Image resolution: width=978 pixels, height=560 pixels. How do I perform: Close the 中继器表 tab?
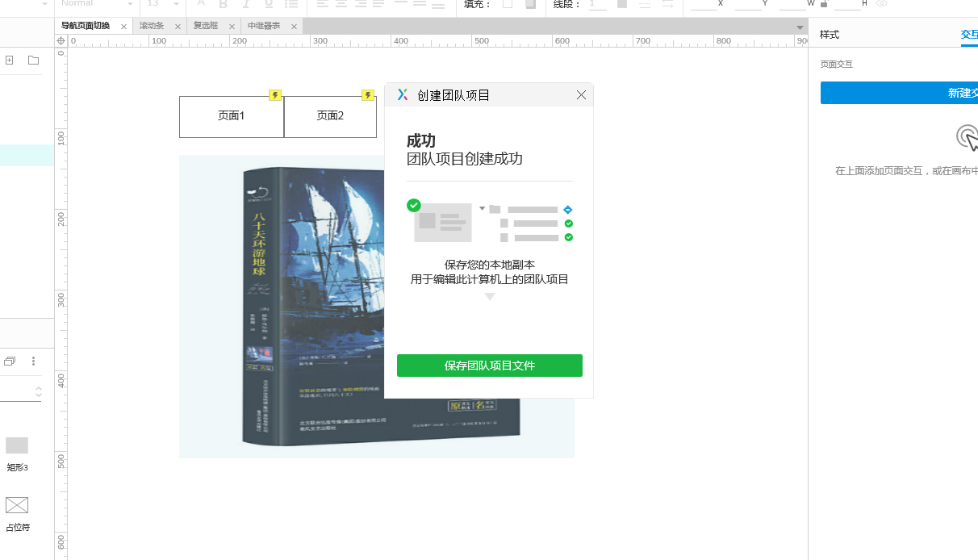(x=294, y=27)
